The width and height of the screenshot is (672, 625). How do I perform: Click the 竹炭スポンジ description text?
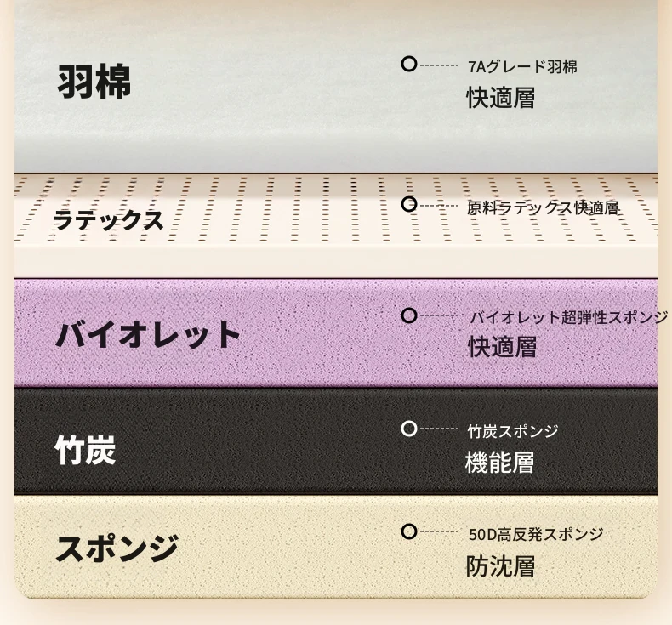point(513,432)
